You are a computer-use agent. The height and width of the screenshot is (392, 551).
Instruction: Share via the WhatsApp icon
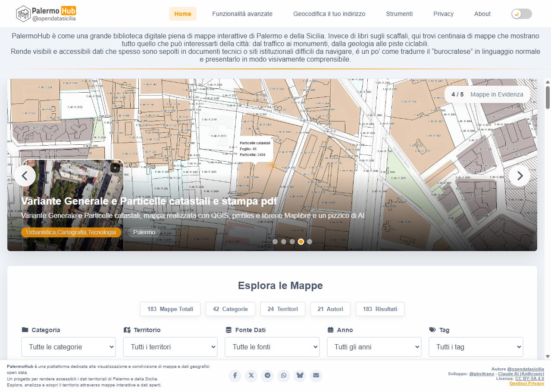[284, 376]
